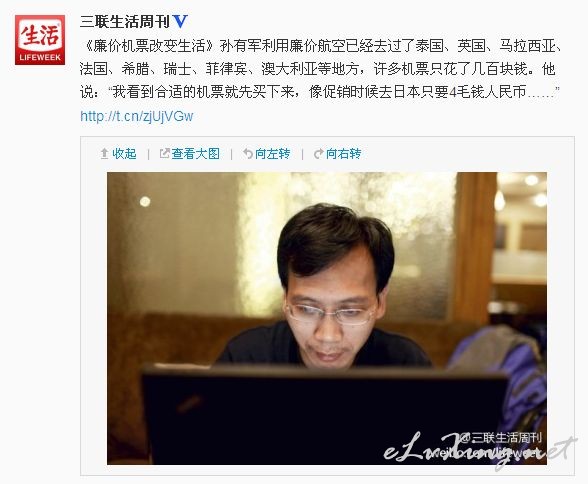Click the 查看大图 external-view icon

click(165, 153)
